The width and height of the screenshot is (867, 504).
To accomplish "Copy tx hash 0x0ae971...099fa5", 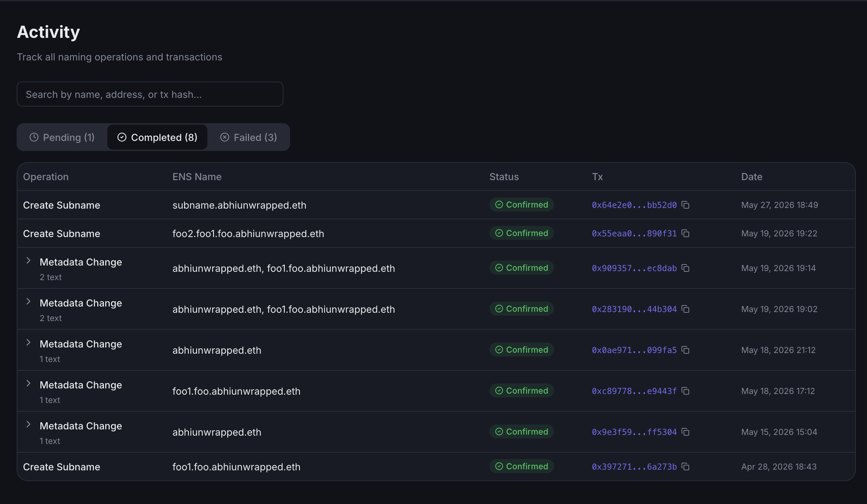I will (685, 350).
